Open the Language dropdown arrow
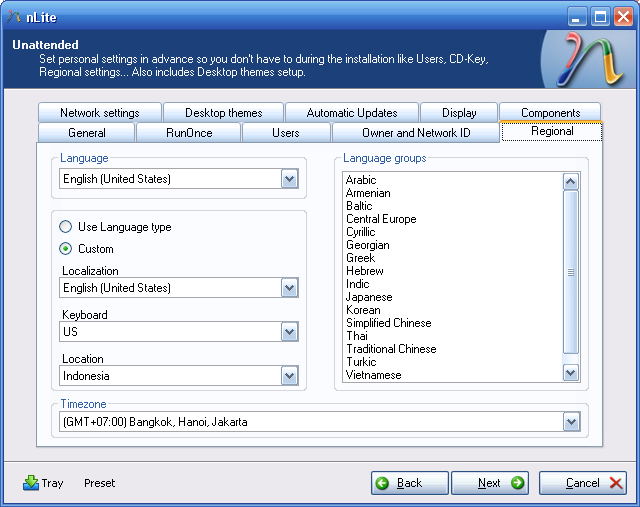Image resolution: width=640 pixels, height=507 pixels. click(x=289, y=179)
